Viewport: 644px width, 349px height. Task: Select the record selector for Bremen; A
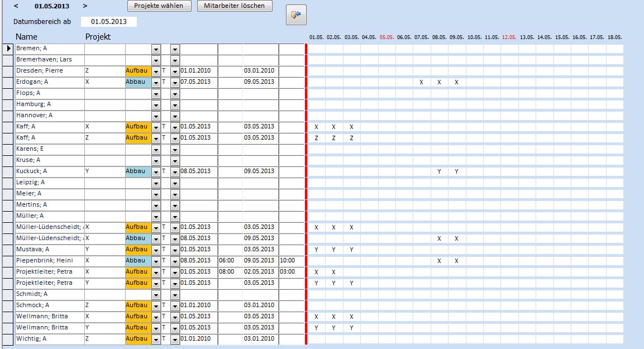point(8,49)
